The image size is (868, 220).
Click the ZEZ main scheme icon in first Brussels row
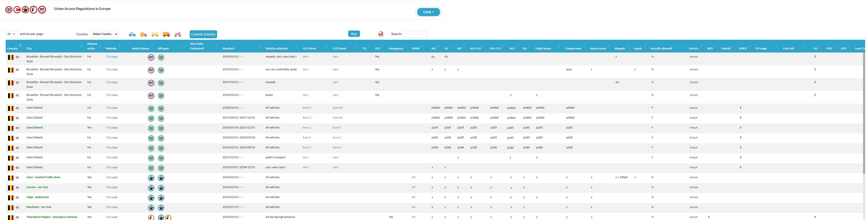coord(151,58)
